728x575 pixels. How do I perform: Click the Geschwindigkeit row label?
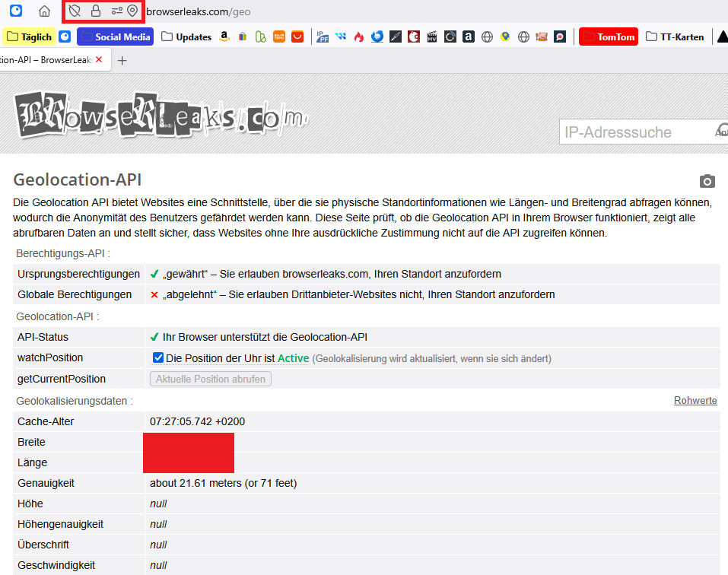tap(56, 565)
